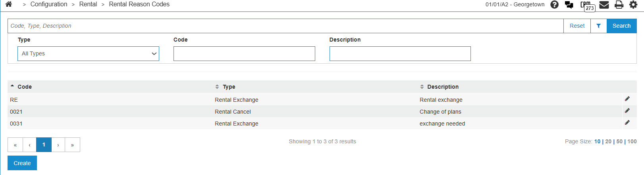Open the All Types dropdown
Image resolution: width=644 pixels, height=175 pixels.
pos(88,54)
